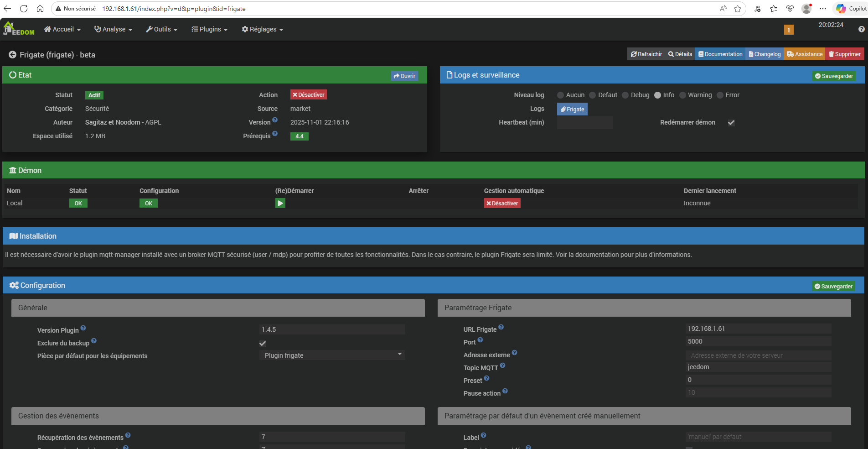Expand the Réglages menu
The image size is (868, 449).
point(263,29)
